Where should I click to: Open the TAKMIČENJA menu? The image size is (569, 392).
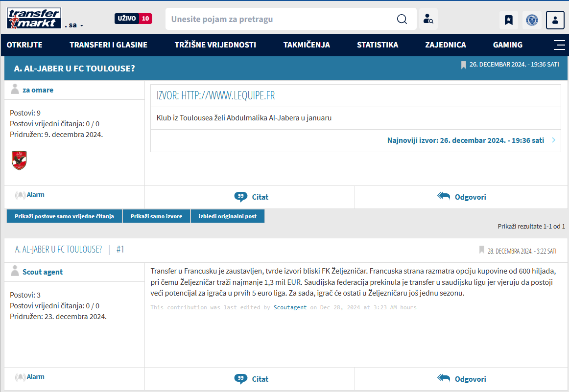pos(306,45)
